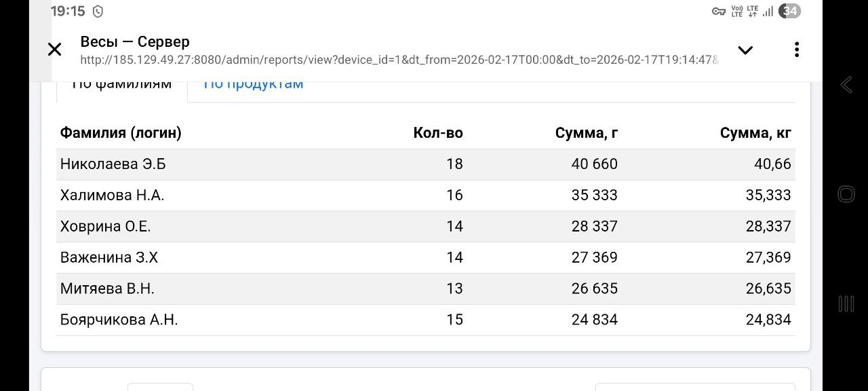Expand the page with the chevron arrow
The width and height of the screenshot is (868, 391).
pyautogui.click(x=745, y=50)
